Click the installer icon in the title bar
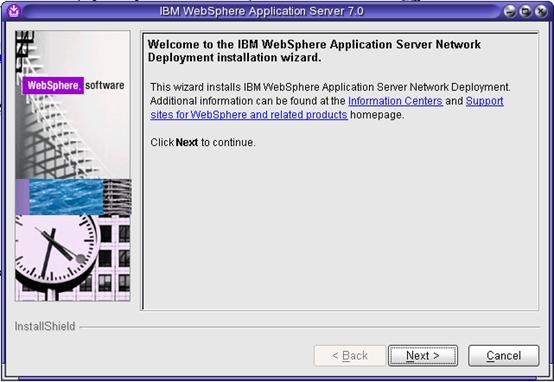Image resolution: width=554 pixels, height=382 pixels. (x=14, y=11)
